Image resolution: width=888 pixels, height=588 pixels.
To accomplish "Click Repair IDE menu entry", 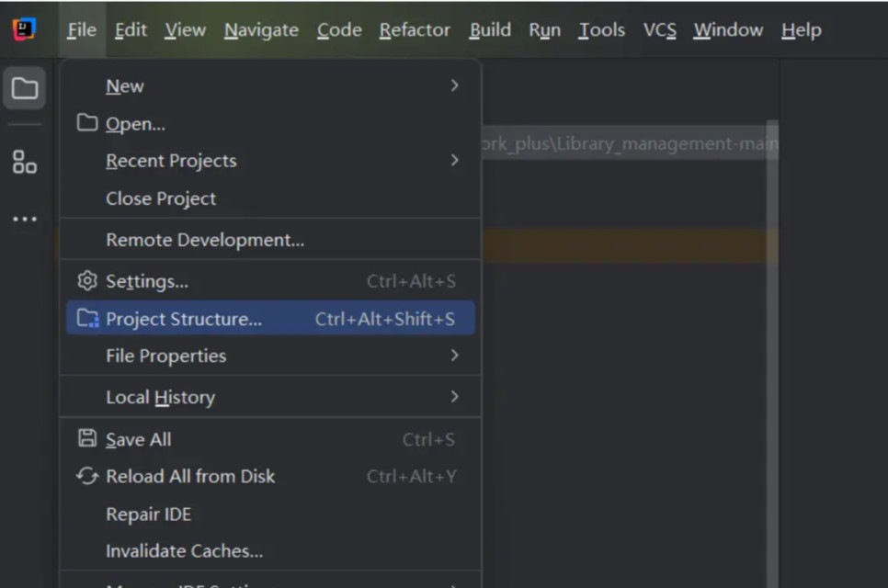I will (149, 514).
